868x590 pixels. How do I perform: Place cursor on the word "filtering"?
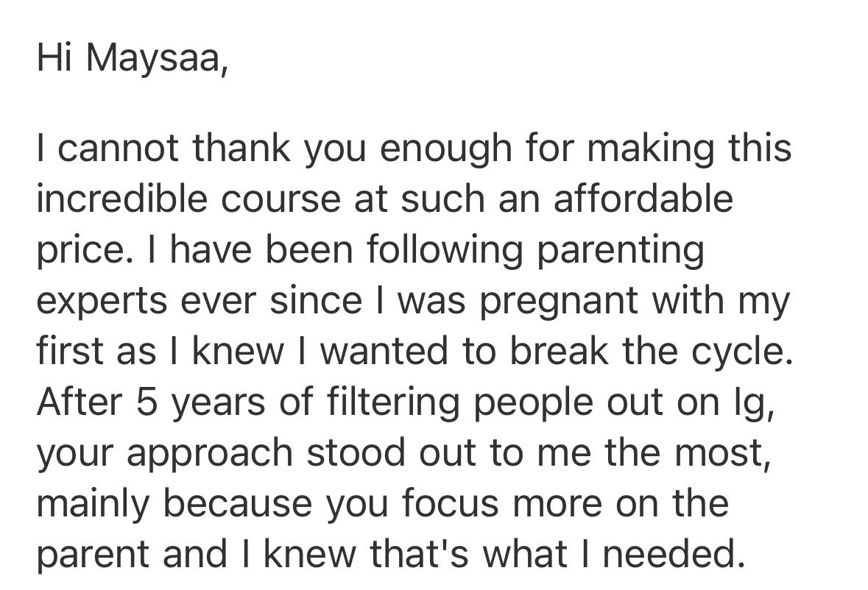(x=377, y=402)
